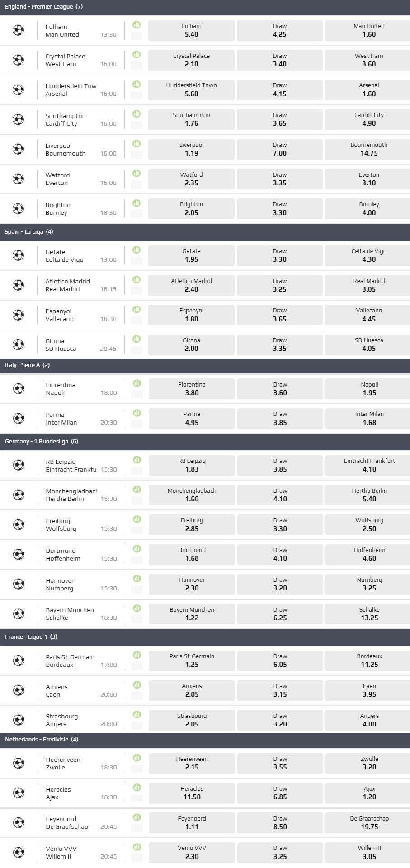Toggle the small gray box under Watford-Everton stats icon
The height and width of the screenshot is (868, 410).
click(137, 184)
